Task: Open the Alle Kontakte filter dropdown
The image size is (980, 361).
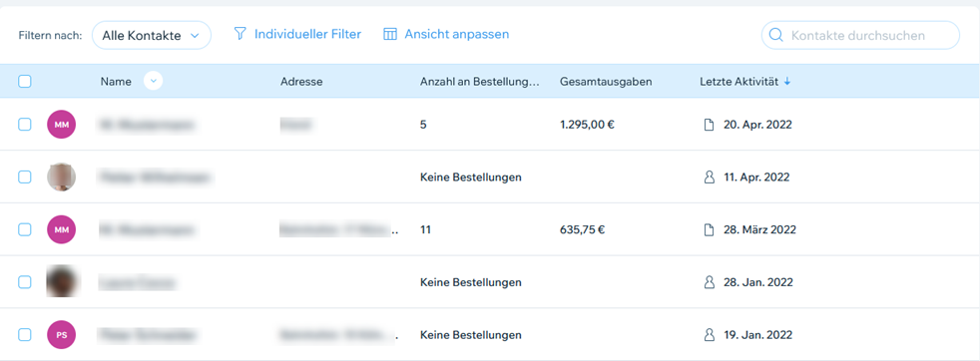Action: (x=152, y=36)
